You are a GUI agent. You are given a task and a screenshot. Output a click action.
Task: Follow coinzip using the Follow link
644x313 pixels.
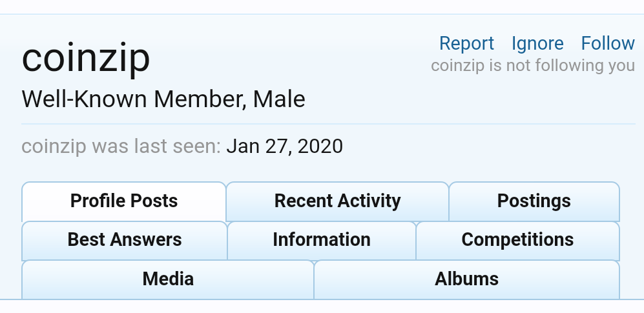[608, 43]
